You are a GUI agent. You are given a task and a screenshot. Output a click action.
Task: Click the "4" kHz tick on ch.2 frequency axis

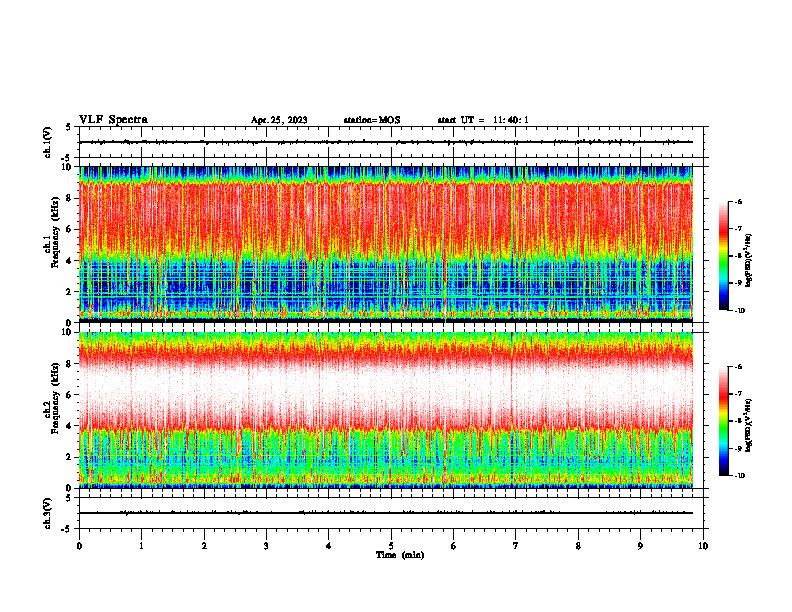[x=70, y=426]
